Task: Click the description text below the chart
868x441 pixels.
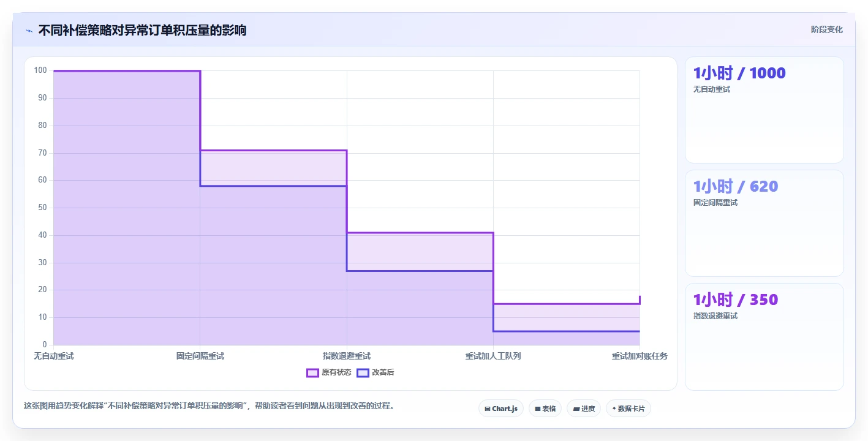Action: point(209,405)
